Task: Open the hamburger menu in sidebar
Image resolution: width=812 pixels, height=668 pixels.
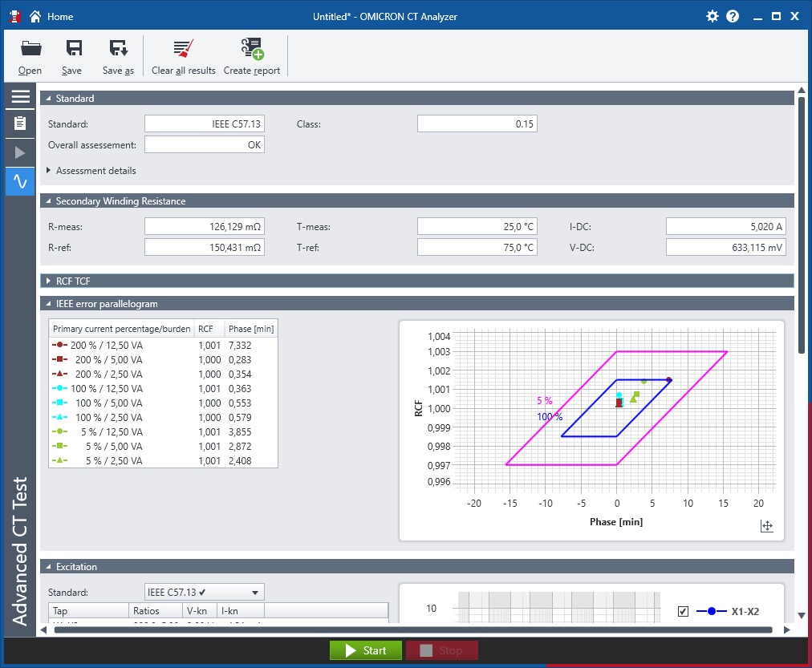Action: [x=20, y=97]
